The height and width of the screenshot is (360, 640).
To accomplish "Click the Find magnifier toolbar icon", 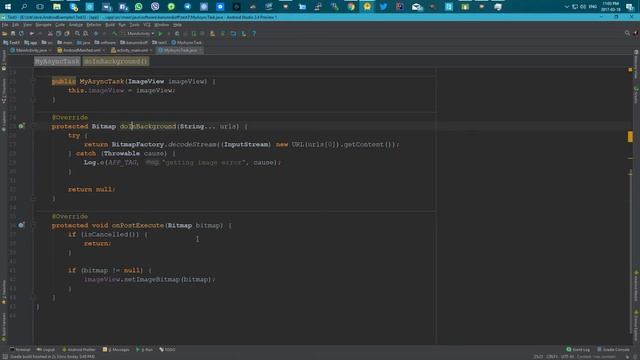I will click(x=77, y=33).
